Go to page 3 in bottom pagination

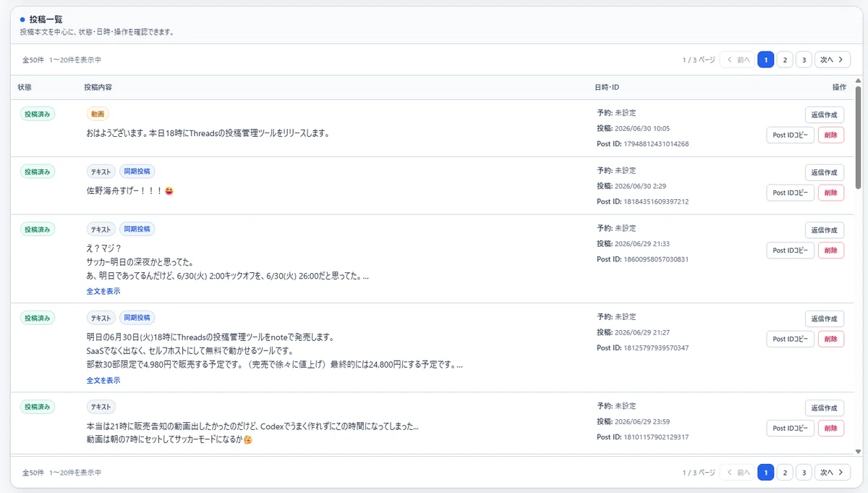[804, 473]
